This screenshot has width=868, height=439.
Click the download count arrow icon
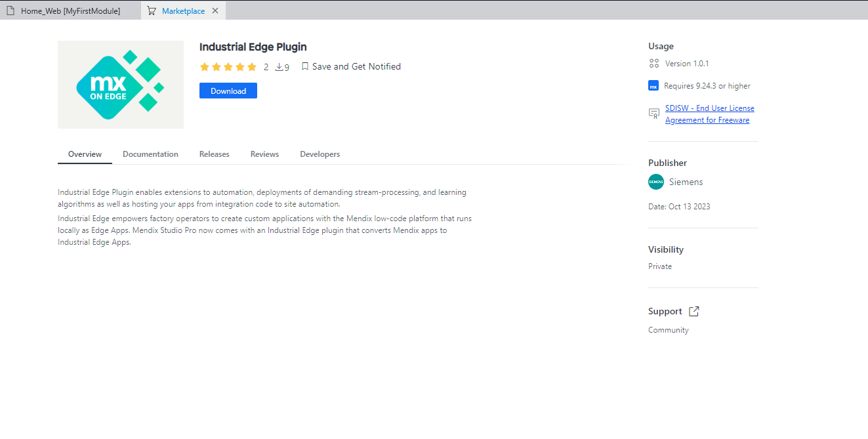[x=279, y=67]
